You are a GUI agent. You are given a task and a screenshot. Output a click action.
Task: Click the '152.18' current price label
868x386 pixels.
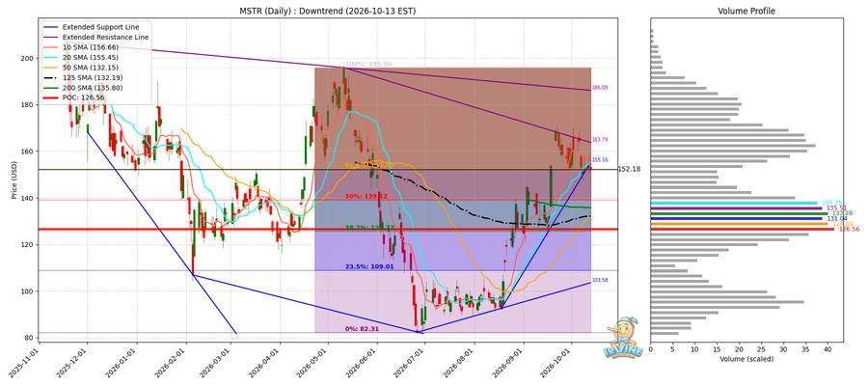pos(630,169)
